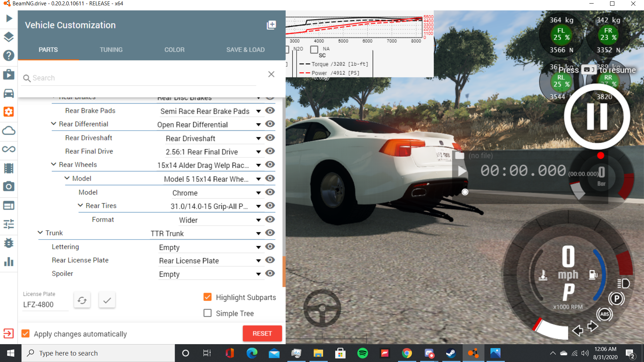Image resolution: width=644 pixels, height=362 pixels.
Task: Select the Rear License Plate row label
Action: coord(80,260)
